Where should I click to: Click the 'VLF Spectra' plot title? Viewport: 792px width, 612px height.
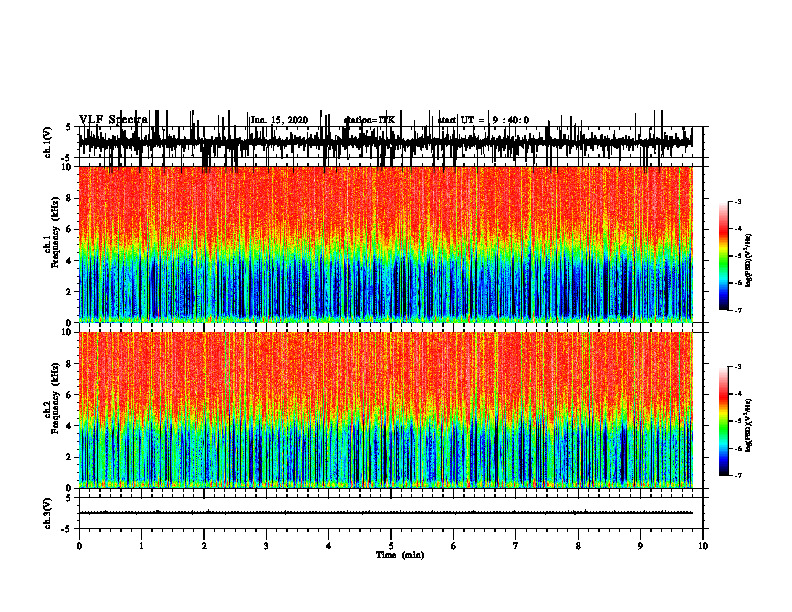113,120
